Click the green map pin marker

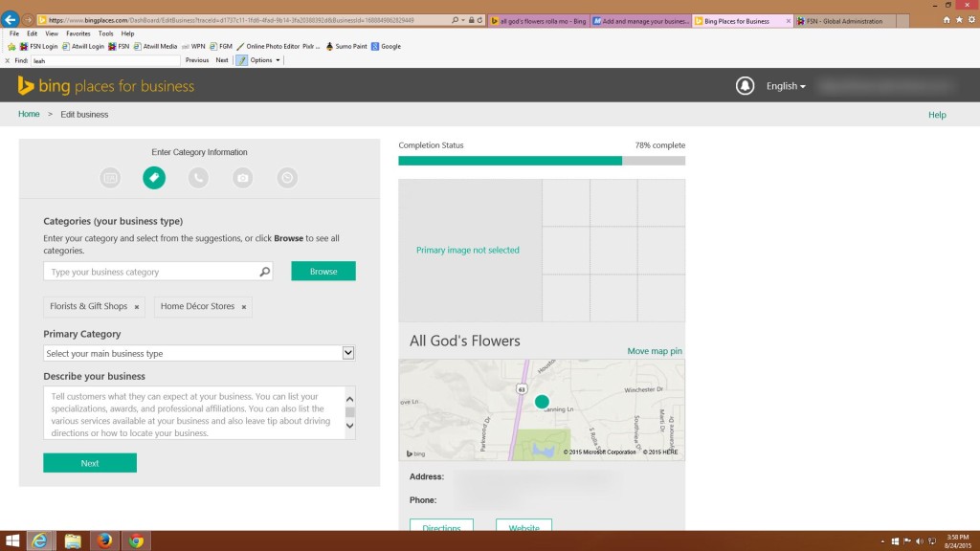click(542, 401)
